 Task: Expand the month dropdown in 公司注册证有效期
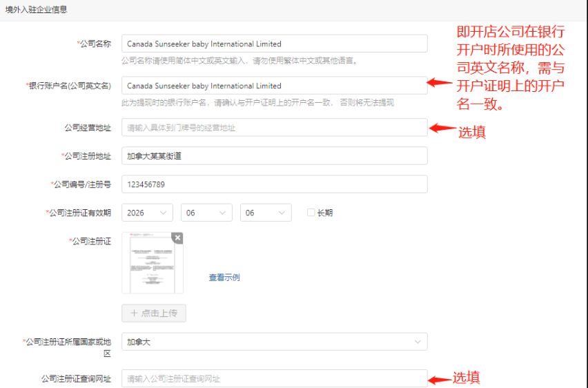tap(206, 213)
